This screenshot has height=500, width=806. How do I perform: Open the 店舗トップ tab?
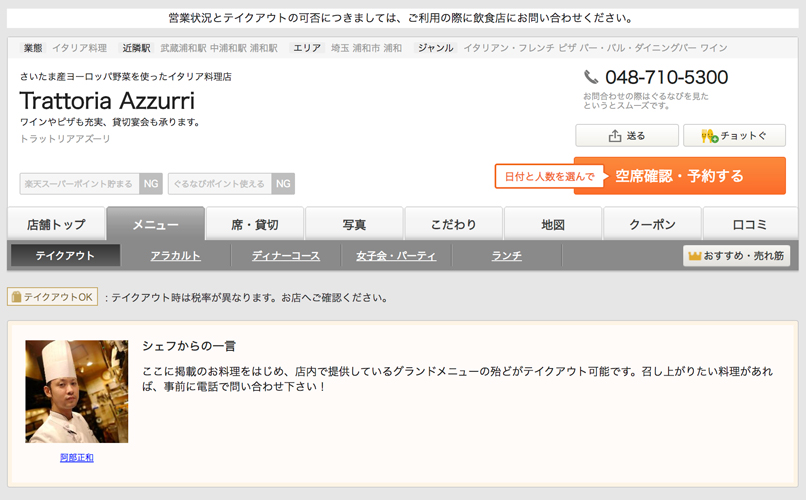(56, 224)
